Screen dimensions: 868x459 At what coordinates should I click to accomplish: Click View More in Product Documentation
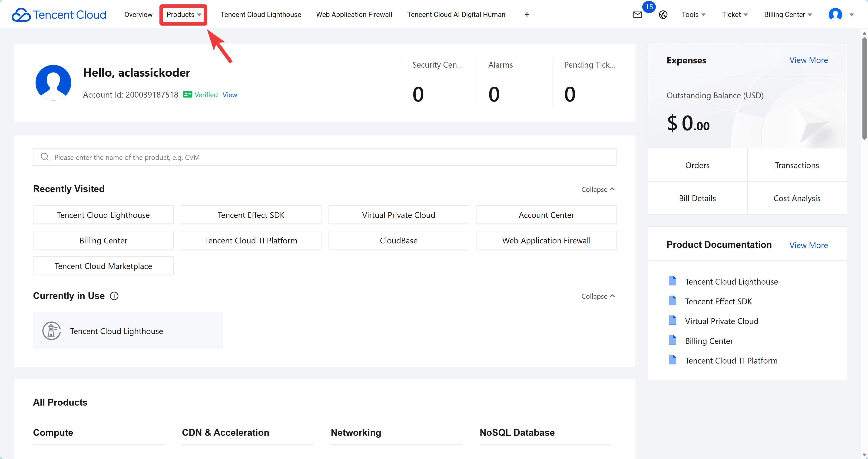(x=809, y=245)
